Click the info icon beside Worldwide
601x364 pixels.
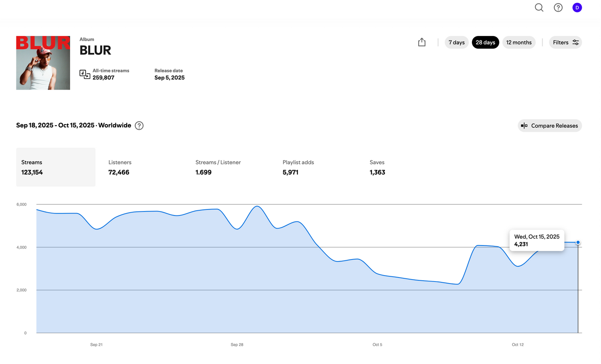(x=139, y=126)
